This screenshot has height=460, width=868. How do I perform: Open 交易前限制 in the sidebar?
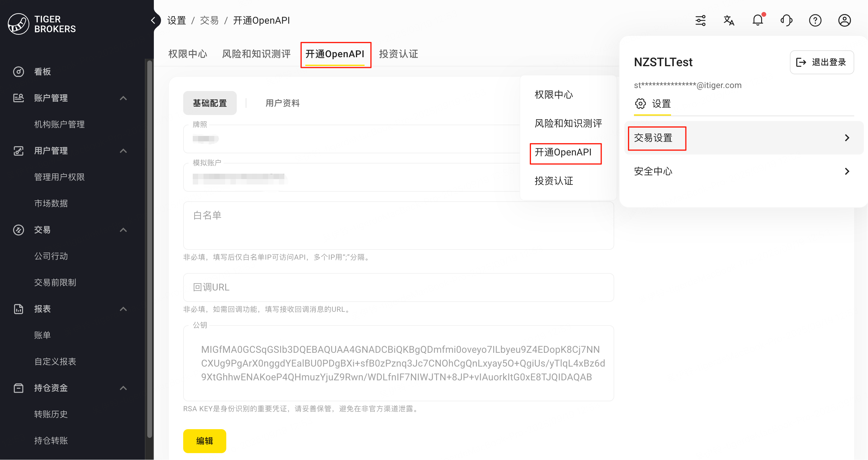tap(55, 283)
